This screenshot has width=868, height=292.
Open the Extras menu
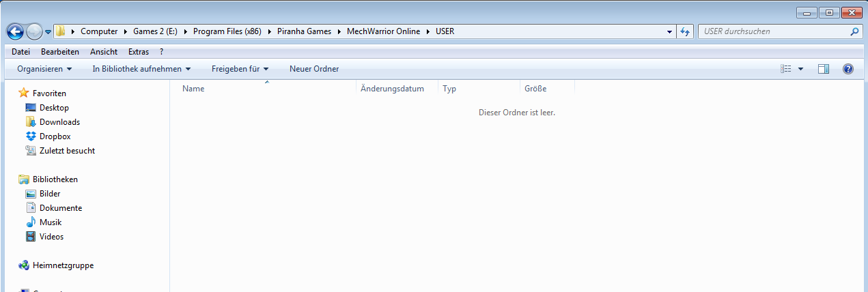(139, 52)
